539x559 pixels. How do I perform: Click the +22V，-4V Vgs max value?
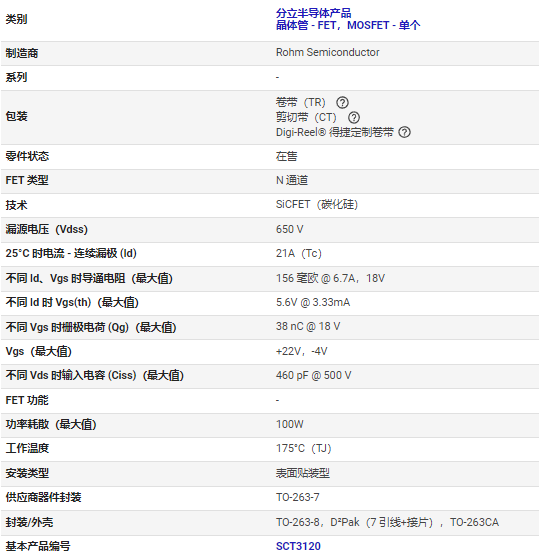(x=301, y=352)
